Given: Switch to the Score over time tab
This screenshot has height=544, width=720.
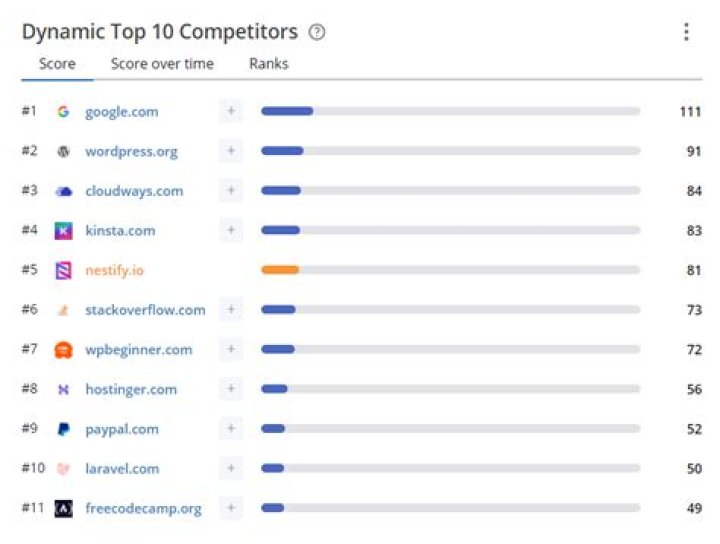Looking at the screenshot, I should (x=162, y=64).
